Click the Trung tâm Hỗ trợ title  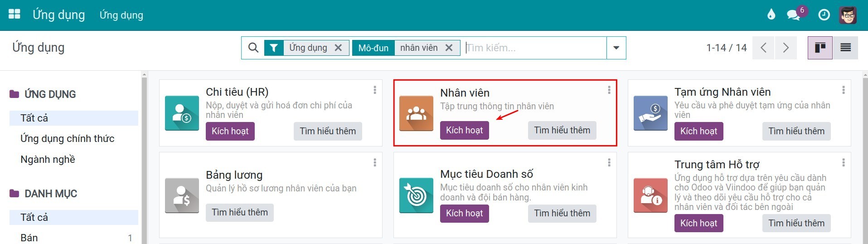[x=717, y=165]
